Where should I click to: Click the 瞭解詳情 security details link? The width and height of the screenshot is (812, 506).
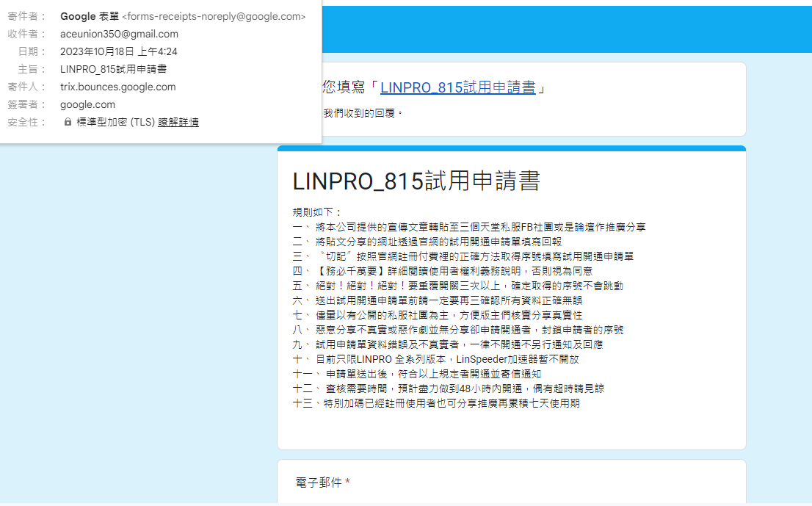(x=178, y=122)
